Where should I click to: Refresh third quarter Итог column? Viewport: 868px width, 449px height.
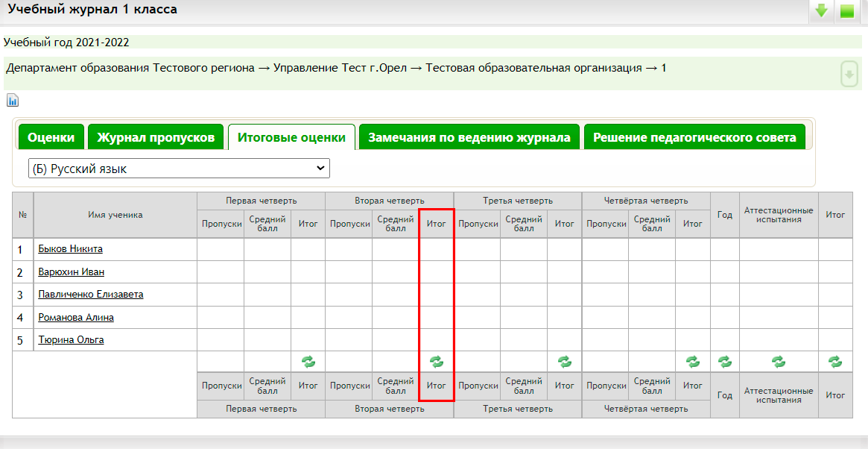point(565,362)
